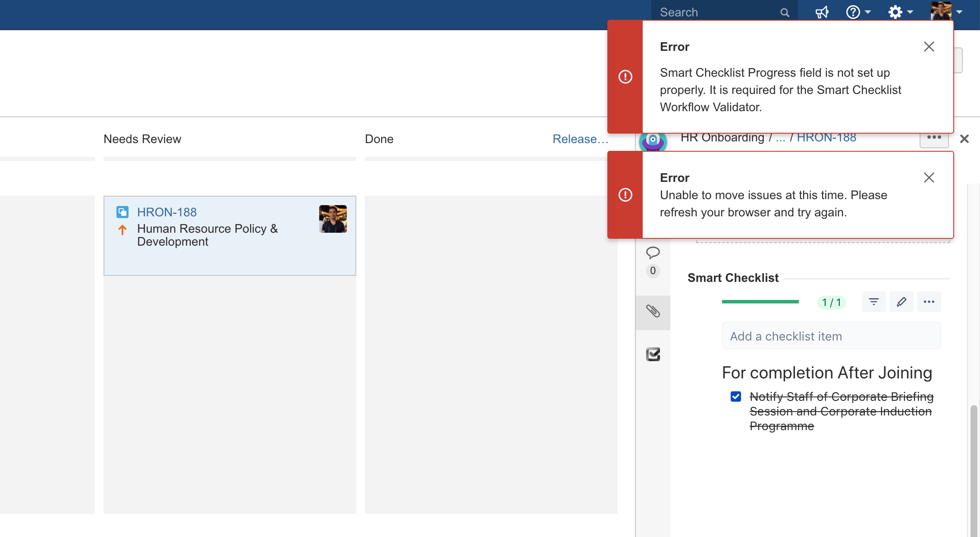This screenshot has height=537, width=980.
Task: Click the Needs Review column header
Action: point(142,139)
